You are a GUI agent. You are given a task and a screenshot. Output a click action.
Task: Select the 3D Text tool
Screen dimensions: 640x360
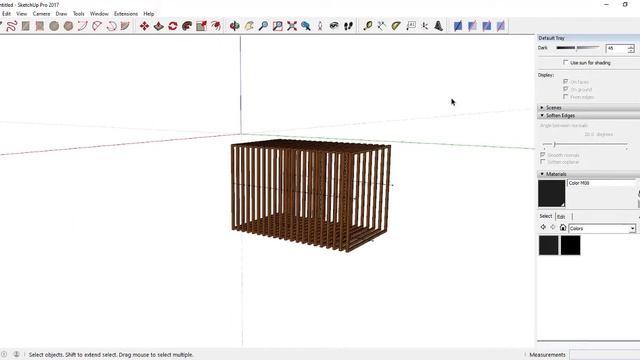coord(438,26)
